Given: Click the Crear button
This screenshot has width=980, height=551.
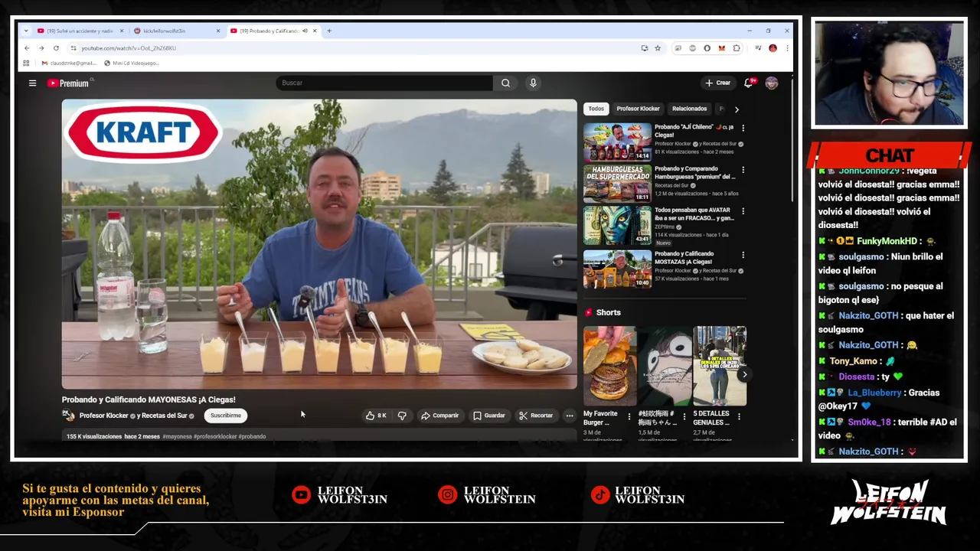Looking at the screenshot, I should click(x=718, y=83).
